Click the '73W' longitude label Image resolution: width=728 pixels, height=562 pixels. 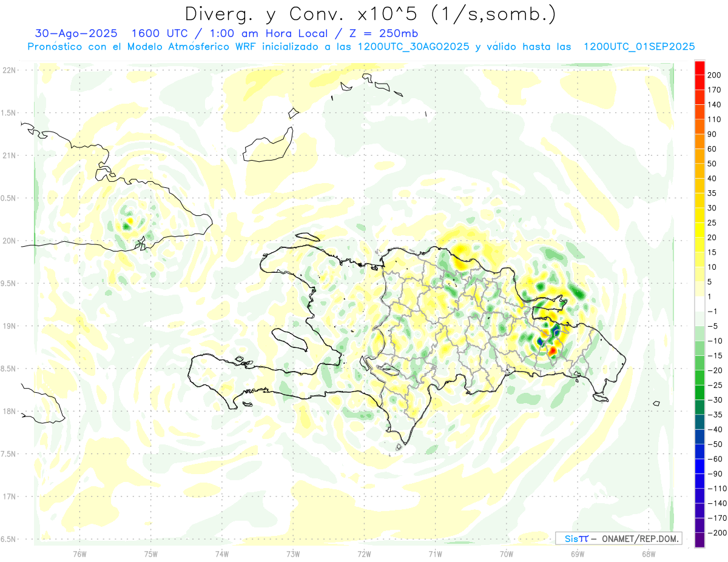[293, 554]
